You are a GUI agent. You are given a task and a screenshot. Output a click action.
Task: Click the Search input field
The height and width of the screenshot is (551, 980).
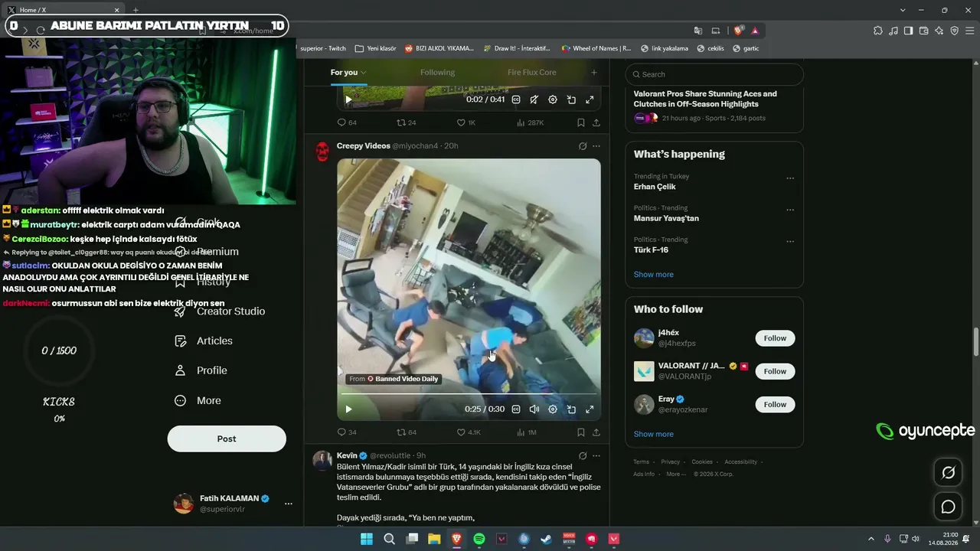714,74
